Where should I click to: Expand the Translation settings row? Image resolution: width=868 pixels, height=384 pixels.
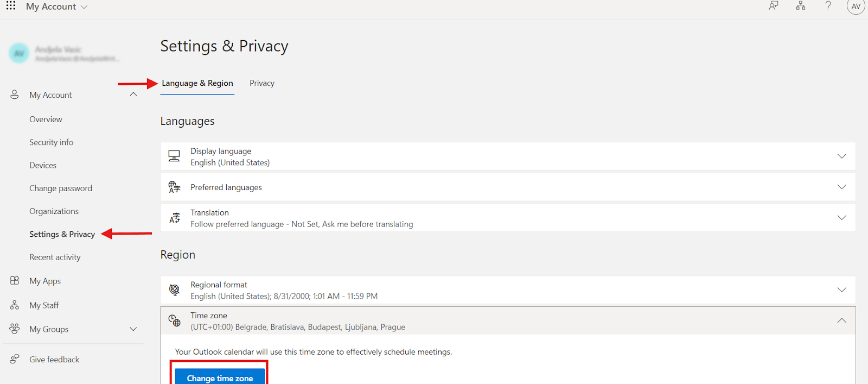click(x=841, y=218)
